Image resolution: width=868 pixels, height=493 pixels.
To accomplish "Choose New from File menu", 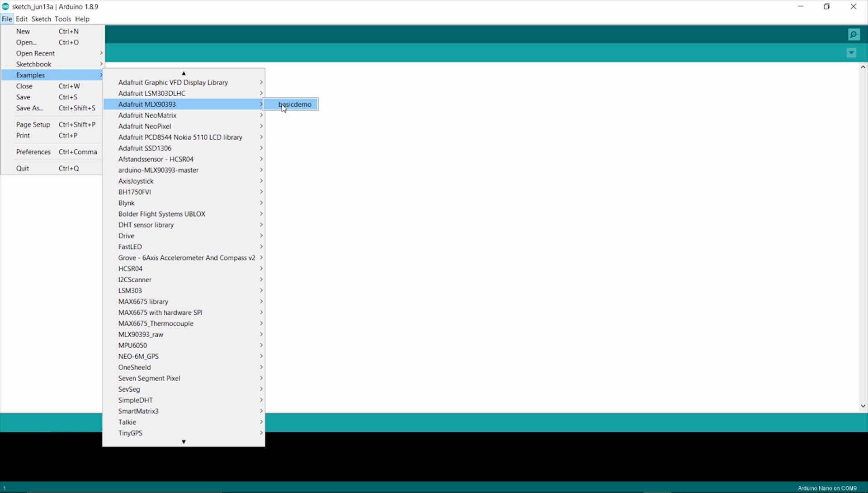I will click(x=52, y=31).
